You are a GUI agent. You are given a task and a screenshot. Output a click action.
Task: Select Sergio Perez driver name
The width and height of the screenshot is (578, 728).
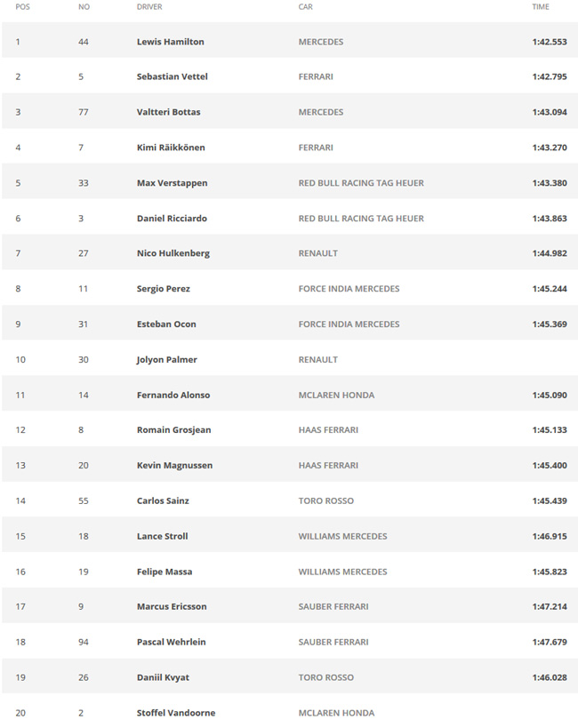[x=163, y=289]
